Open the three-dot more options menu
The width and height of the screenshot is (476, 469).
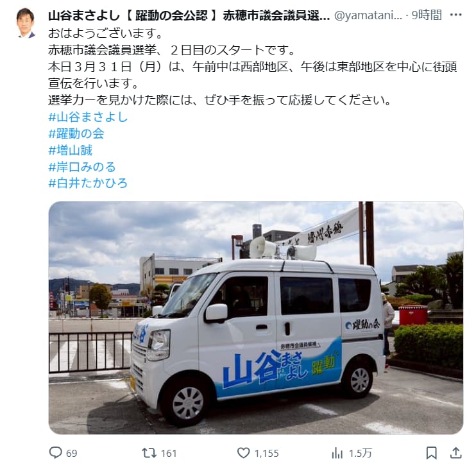455,15
